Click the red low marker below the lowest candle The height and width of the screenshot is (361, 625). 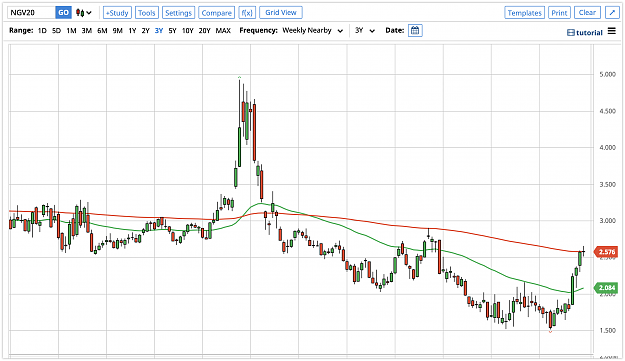tap(550, 332)
